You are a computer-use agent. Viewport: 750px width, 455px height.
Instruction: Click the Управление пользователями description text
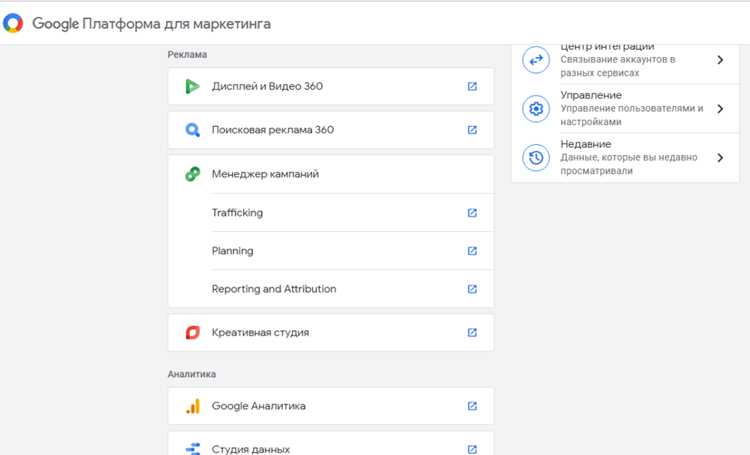point(631,115)
